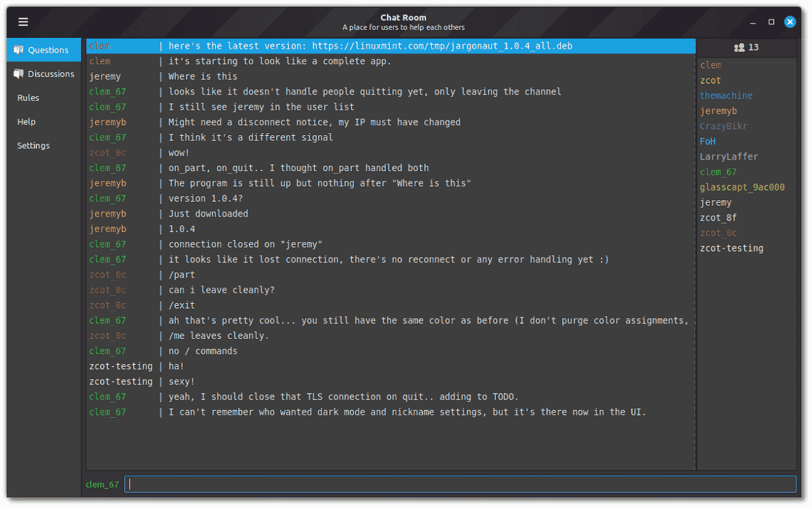The image size is (812, 508).
Task: Select CrazyBikr in the user list
Action: [723, 126]
